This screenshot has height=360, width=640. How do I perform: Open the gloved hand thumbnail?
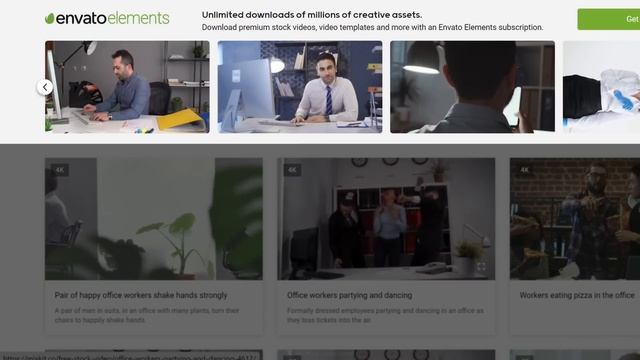[601, 87]
